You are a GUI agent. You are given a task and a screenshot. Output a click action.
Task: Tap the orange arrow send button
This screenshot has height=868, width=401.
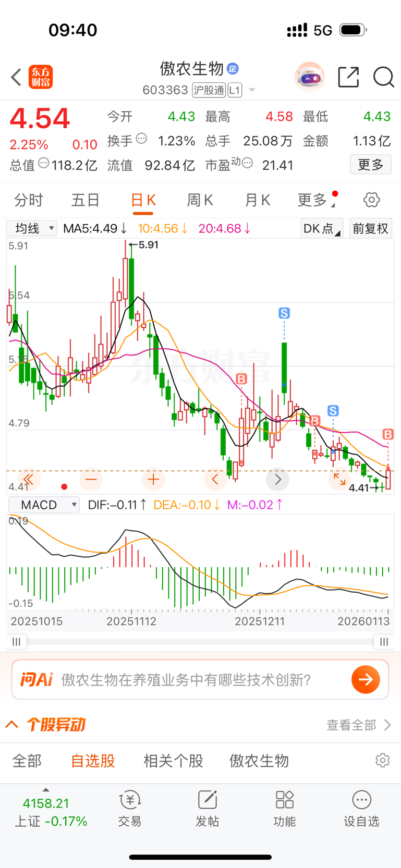tap(366, 679)
